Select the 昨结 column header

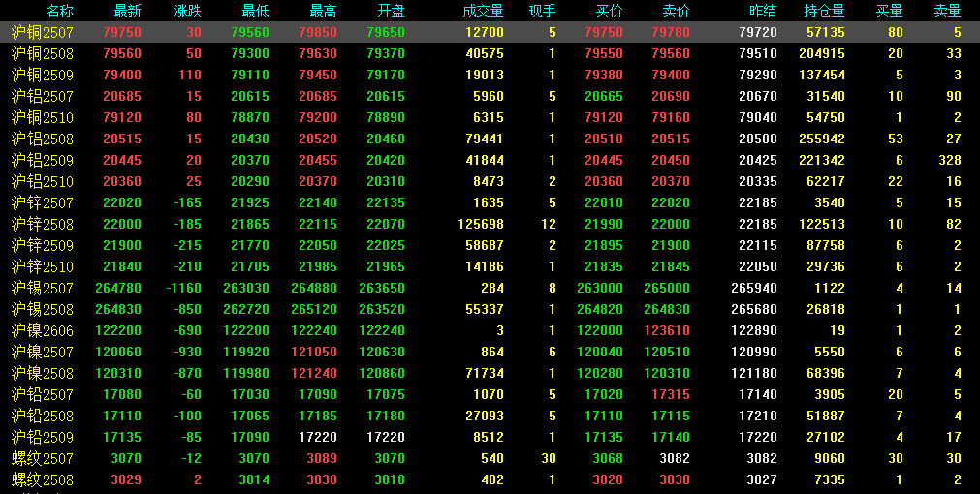(763, 11)
